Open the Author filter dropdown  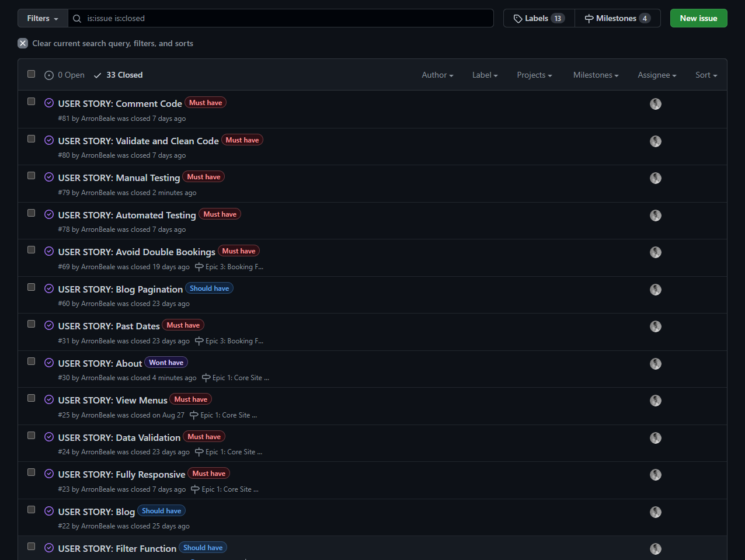coord(437,75)
